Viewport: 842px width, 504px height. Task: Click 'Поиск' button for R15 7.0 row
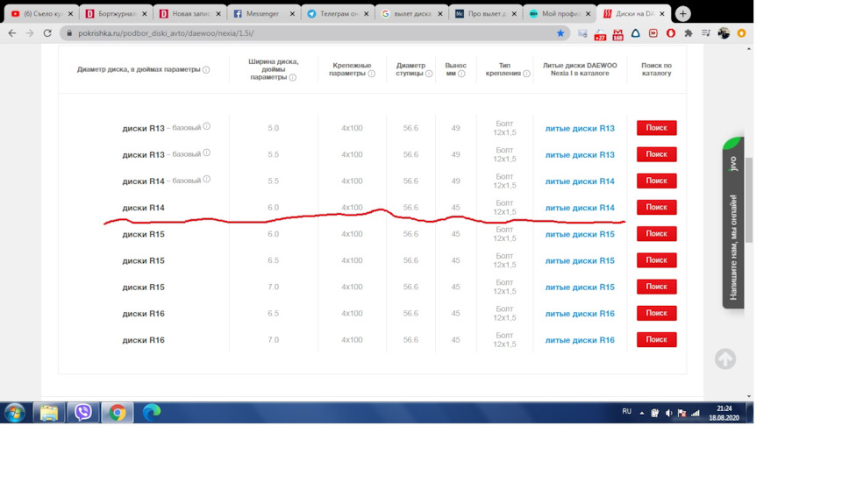click(x=656, y=287)
